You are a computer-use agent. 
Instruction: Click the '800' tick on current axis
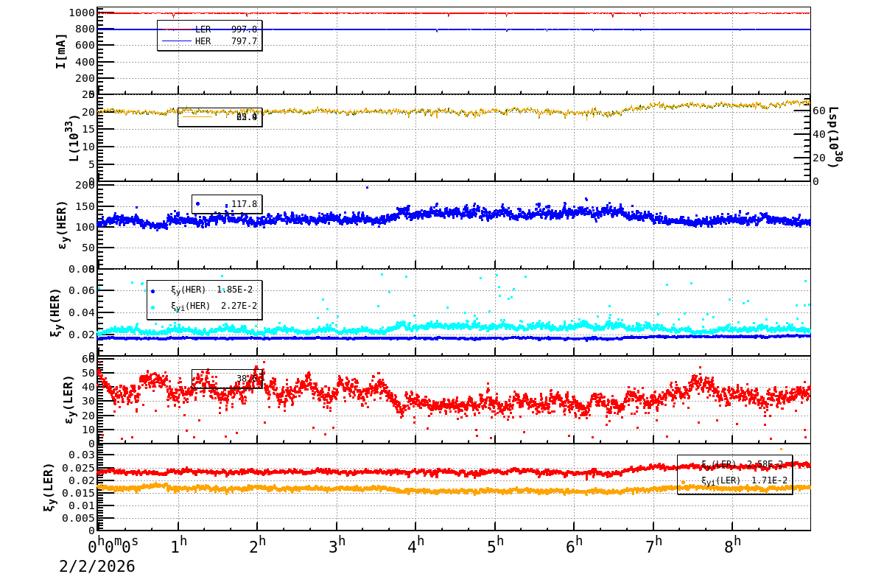point(85,29)
